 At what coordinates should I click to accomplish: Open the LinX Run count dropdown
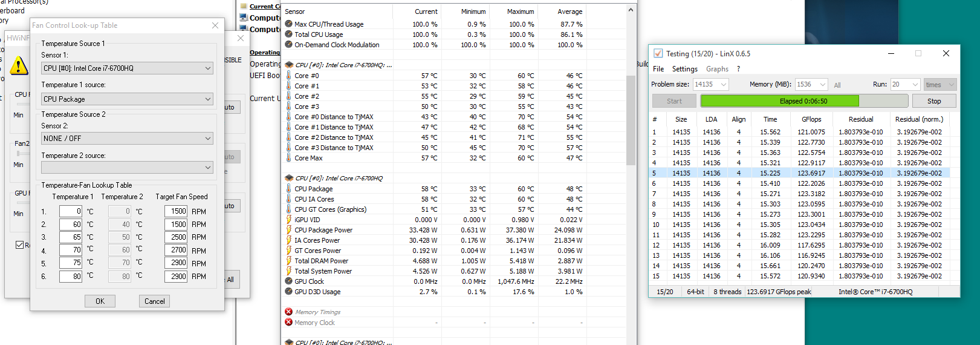(x=905, y=85)
